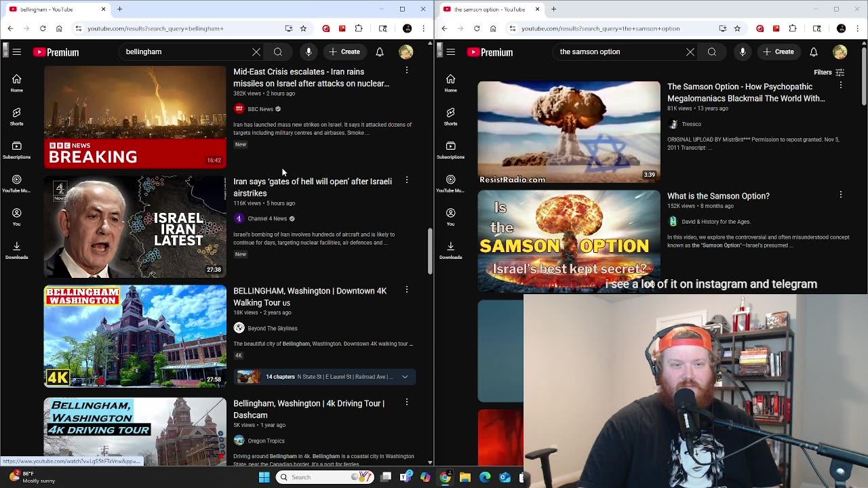The height and width of the screenshot is (488, 868).
Task: Click the search magnifier beside the bellingham query
Action: pos(278,52)
